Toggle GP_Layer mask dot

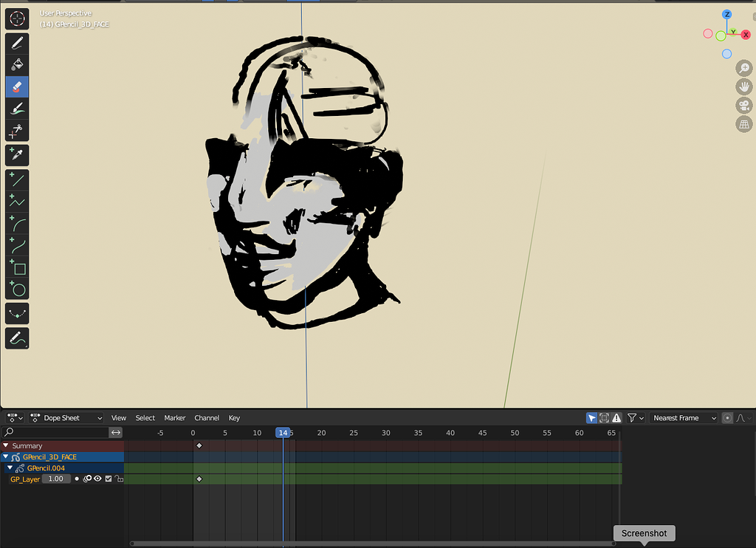[77, 479]
